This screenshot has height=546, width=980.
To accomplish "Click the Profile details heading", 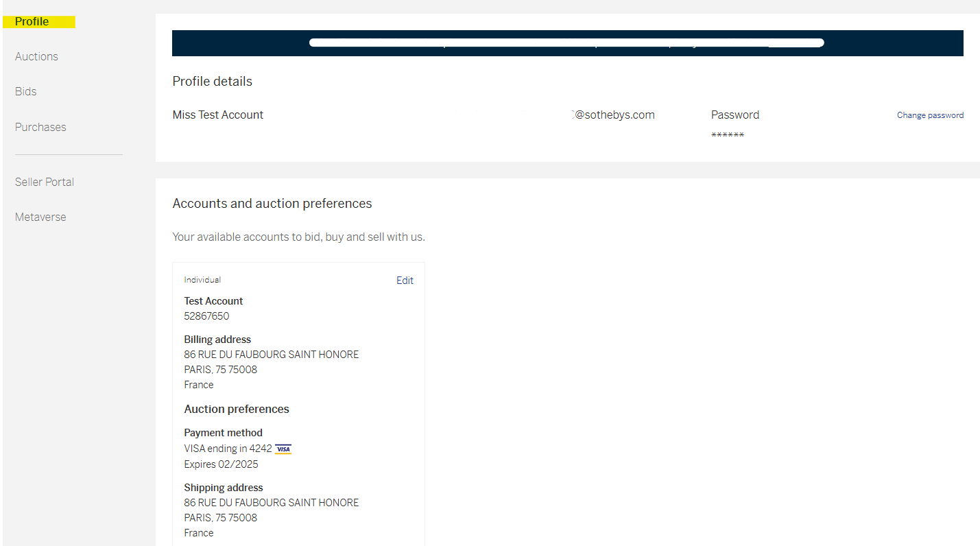I will pyautogui.click(x=213, y=81).
